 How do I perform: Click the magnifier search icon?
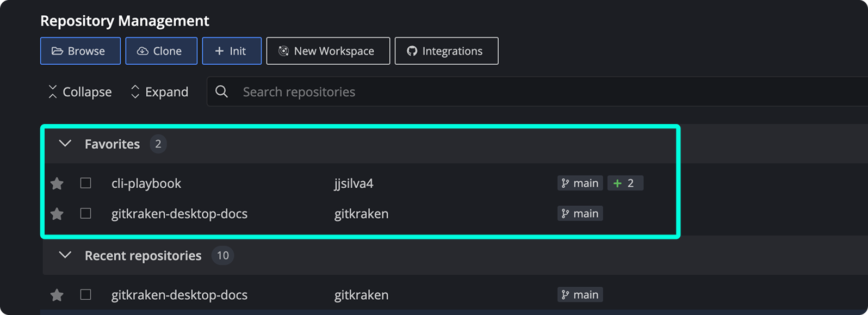point(221,92)
